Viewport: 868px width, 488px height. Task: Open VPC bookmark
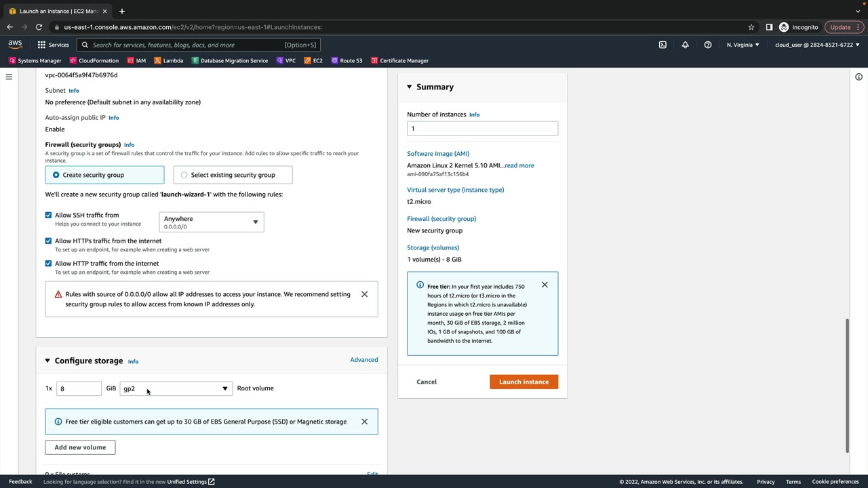[x=285, y=60]
